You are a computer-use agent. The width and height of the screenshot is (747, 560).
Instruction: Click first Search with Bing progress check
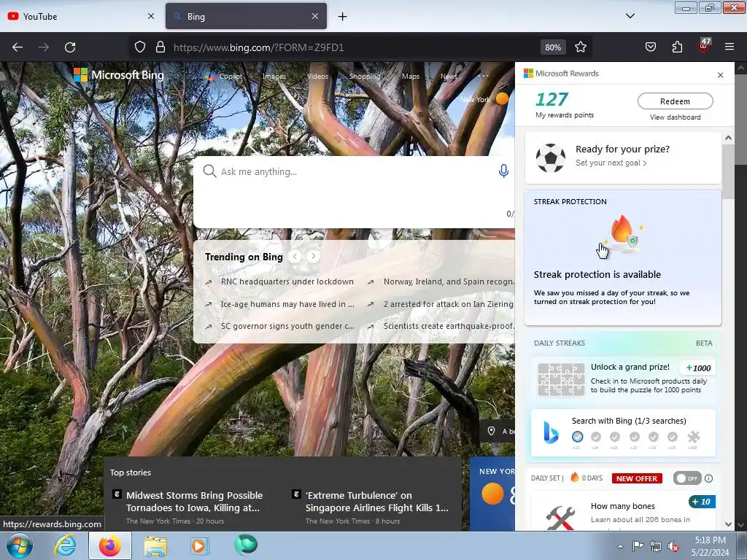pyautogui.click(x=578, y=437)
